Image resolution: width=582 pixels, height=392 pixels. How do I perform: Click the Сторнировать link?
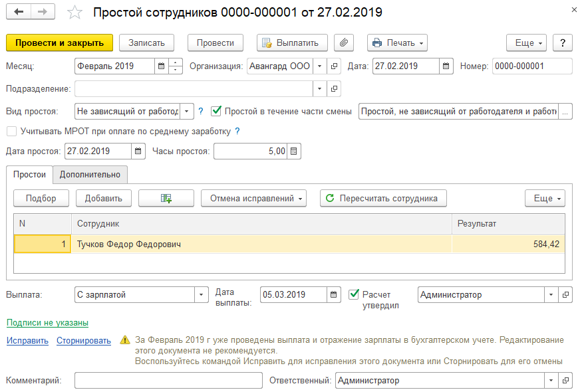coord(84,340)
